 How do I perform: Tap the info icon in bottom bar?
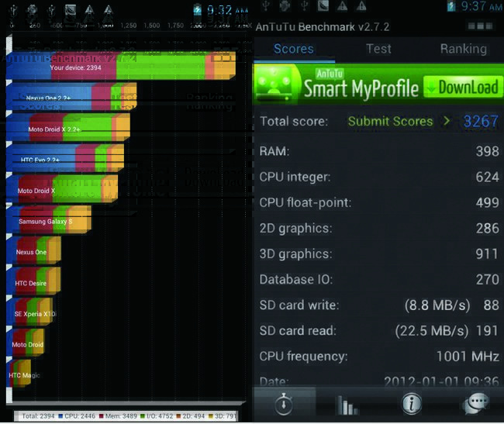[x=410, y=404]
